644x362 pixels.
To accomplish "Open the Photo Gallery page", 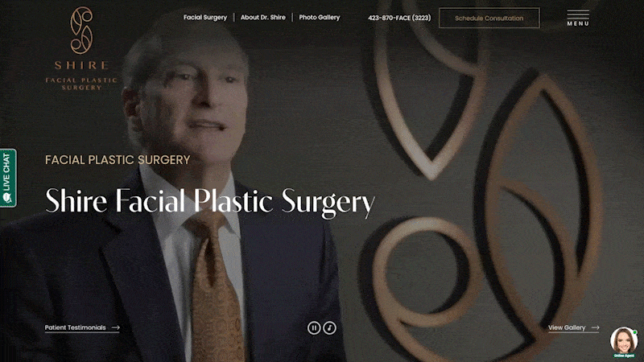I will click(319, 17).
